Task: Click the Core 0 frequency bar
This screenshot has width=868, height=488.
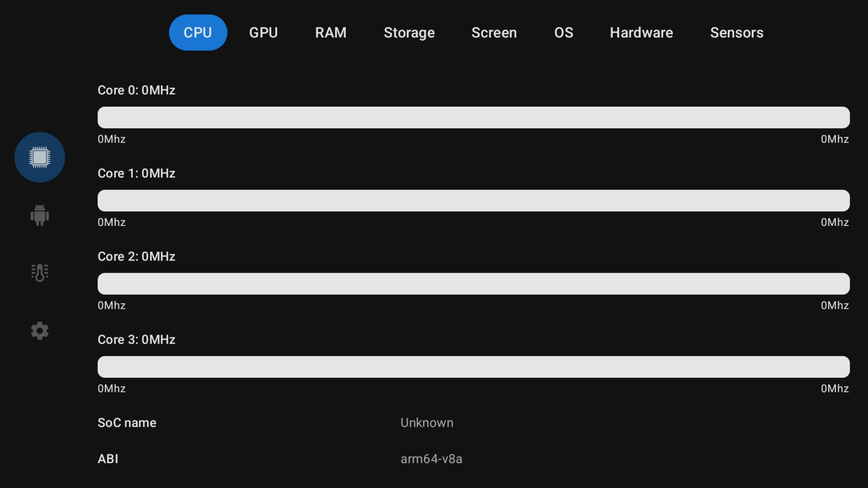Action: [x=473, y=117]
